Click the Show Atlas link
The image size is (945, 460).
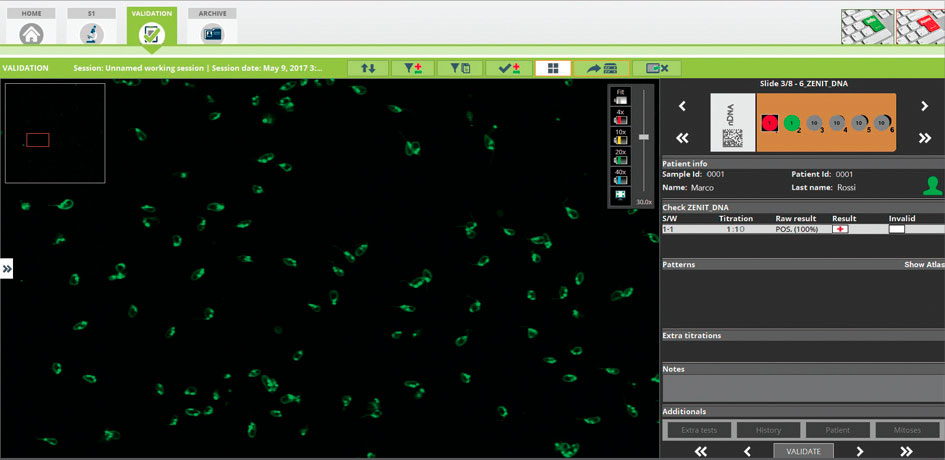click(x=922, y=265)
